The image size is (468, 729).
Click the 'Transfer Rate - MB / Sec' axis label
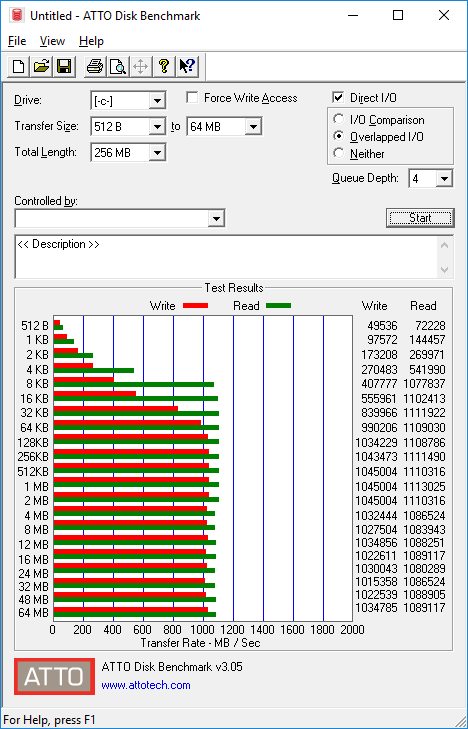click(x=200, y=643)
